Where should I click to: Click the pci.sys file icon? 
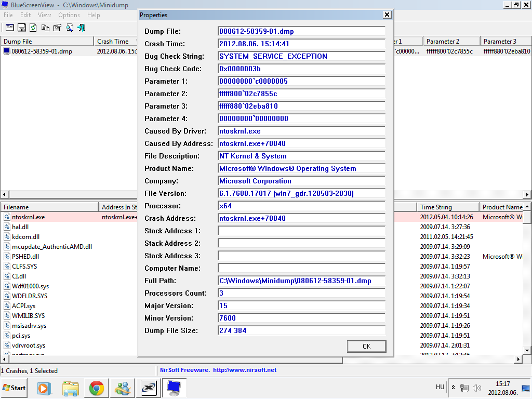7,336
